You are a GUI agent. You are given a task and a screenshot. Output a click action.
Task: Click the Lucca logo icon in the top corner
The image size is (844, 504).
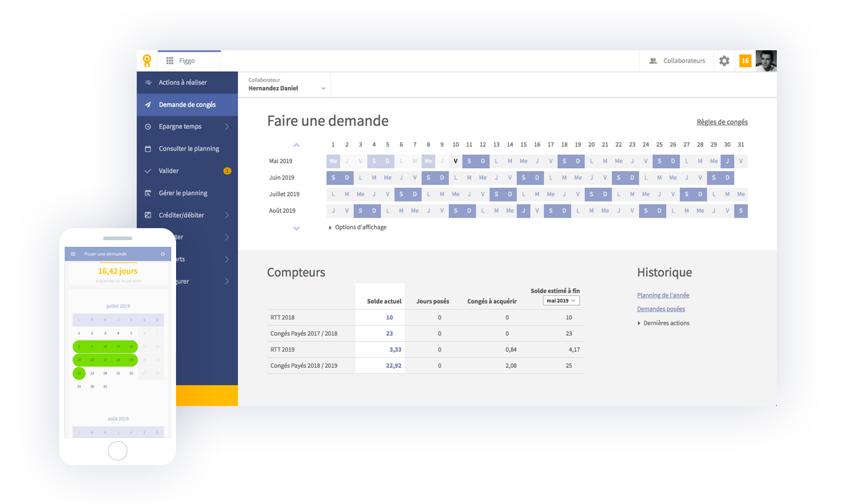coord(146,61)
